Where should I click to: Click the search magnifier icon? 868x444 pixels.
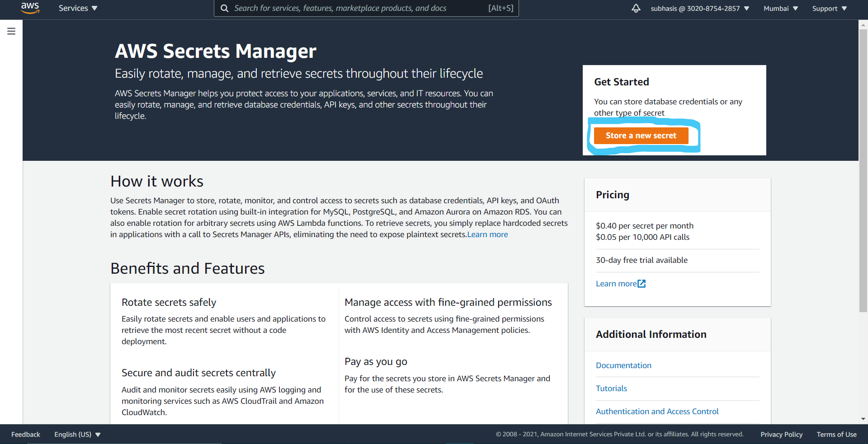click(x=224, y=8)
